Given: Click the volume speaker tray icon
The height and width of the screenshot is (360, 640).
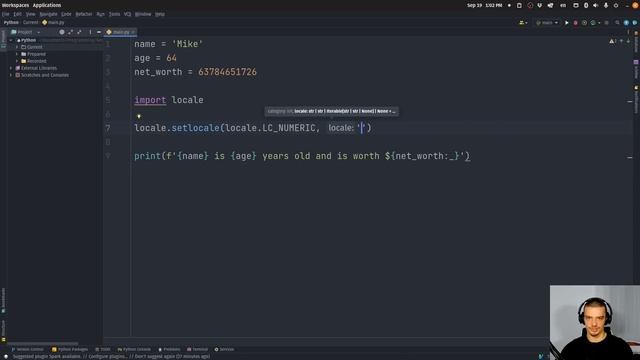Looking at the screenshot, I should (596, 5).
